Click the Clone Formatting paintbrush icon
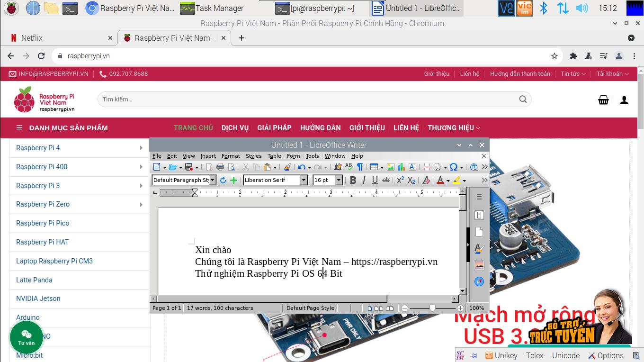Image resolution: width=644 pixels, height=362 pixels. [x=287, y=167]
